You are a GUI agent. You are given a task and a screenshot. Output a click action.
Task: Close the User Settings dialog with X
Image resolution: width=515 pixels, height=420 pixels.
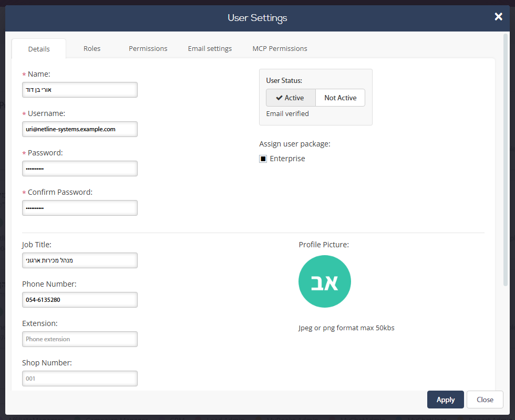[x=498, y=17]
